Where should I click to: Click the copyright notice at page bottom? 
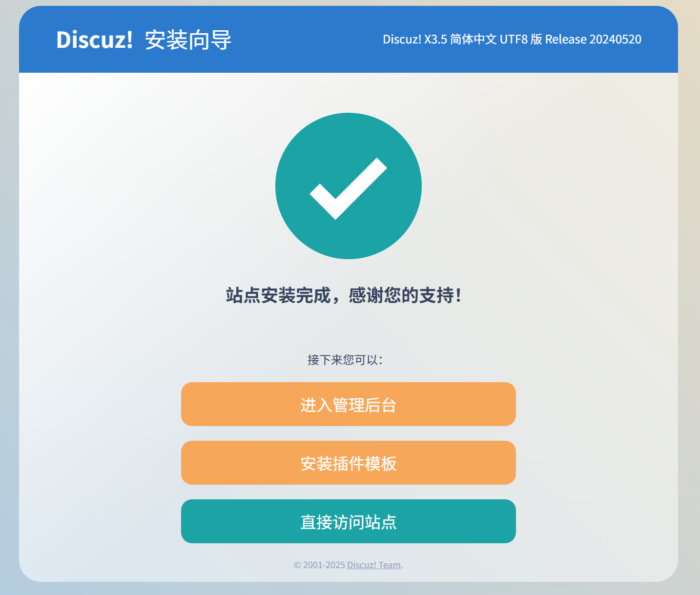(x=348, y=565)
